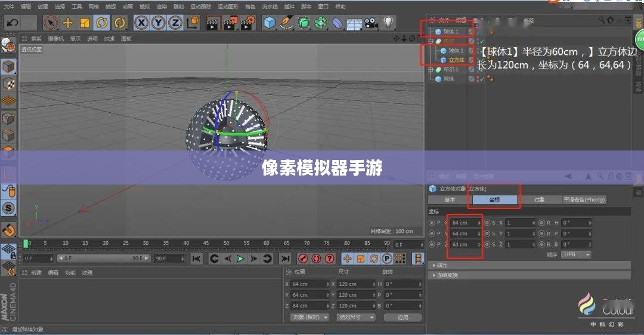
Task: Click the blue deformer icon
Action: (x=337, y=23)
